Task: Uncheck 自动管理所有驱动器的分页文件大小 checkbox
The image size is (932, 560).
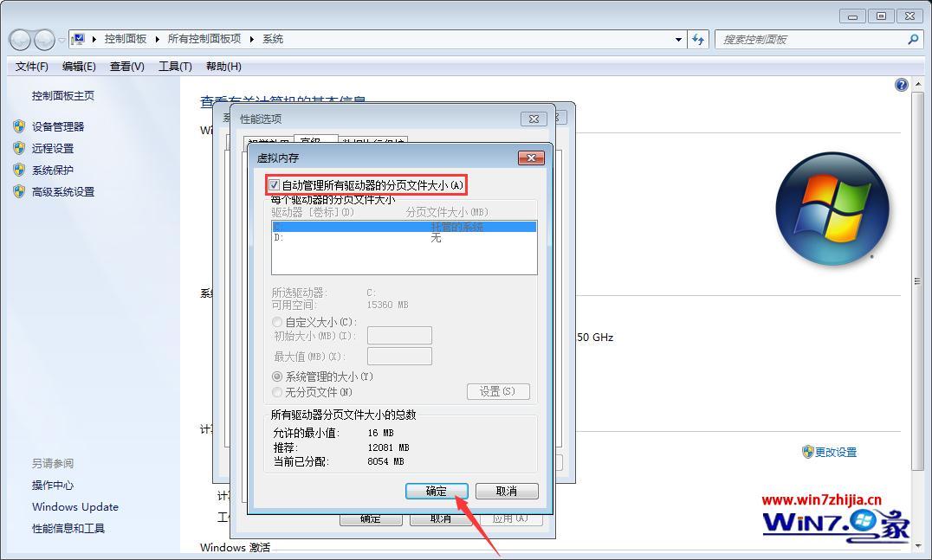Action: pos(275,185)
